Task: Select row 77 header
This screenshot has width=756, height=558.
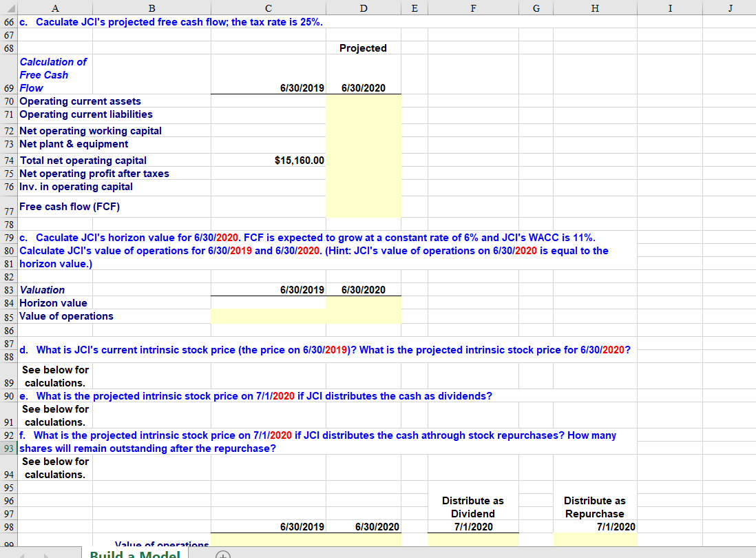Action: (x=9, y=207)
